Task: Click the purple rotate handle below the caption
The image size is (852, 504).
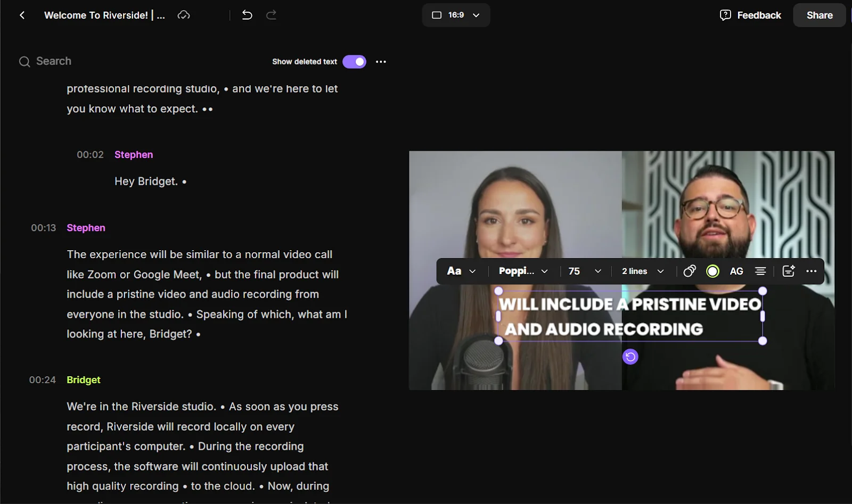Action: click(630, 357)
